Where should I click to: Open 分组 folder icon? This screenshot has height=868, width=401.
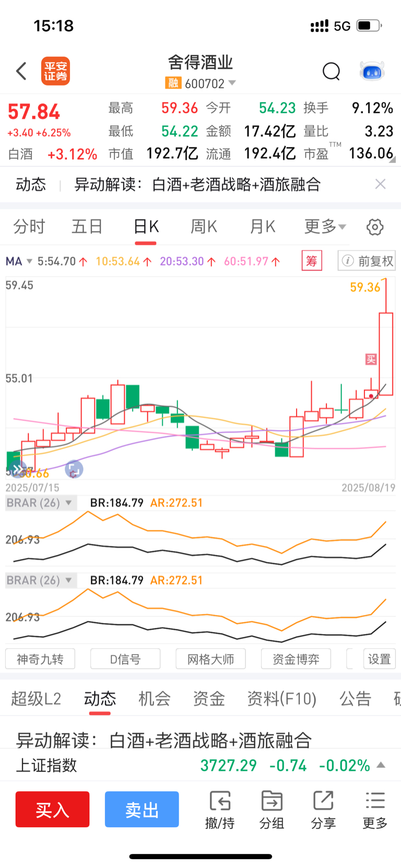pos(272,810)
